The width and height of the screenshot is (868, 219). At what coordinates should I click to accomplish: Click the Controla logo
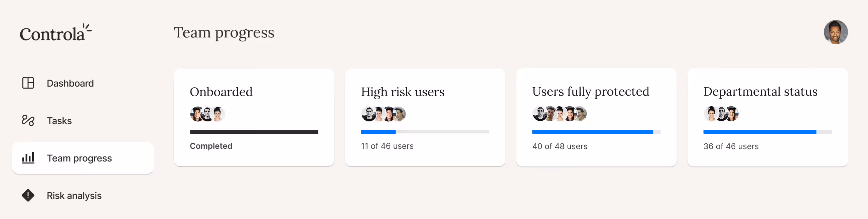[55, 33]
